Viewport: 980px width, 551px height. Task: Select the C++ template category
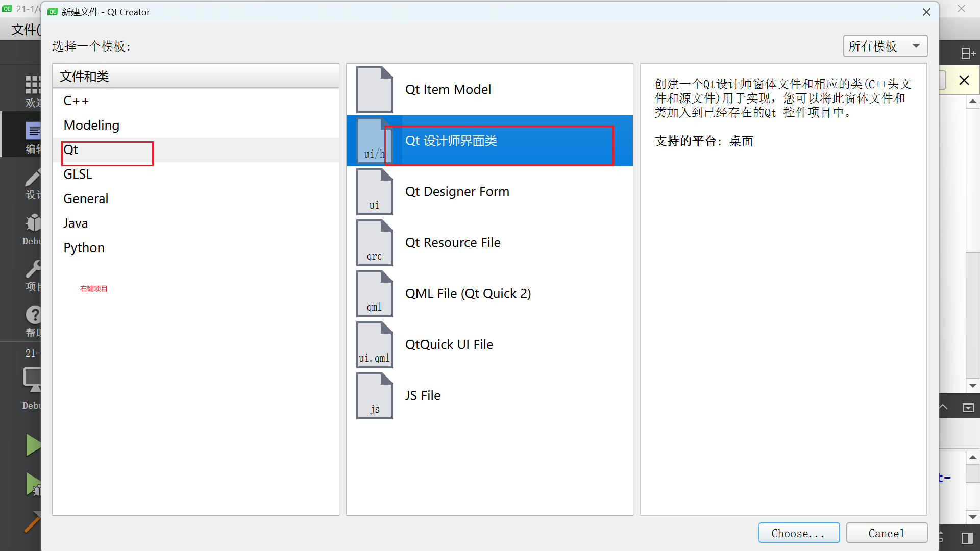click(x=76, y=101)
